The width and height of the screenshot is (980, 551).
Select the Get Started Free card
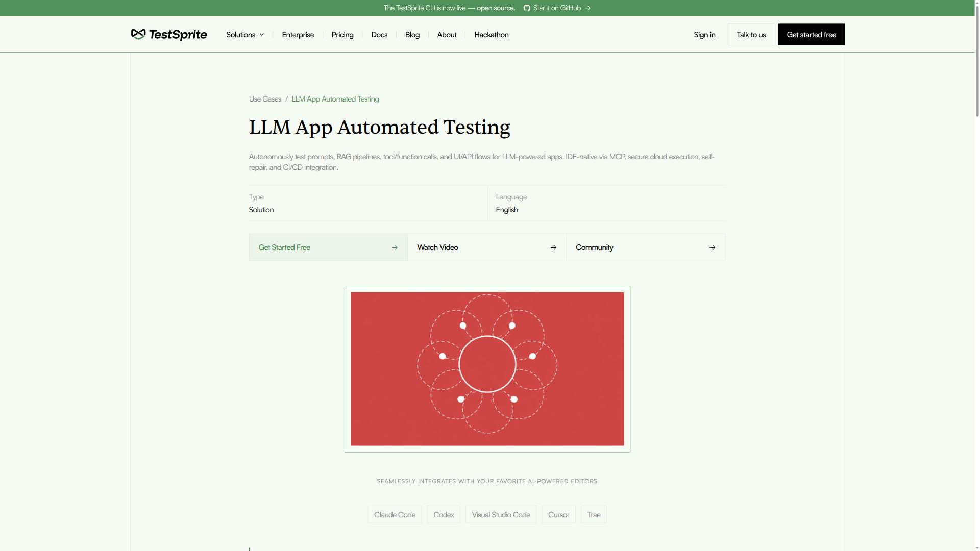click(x=328, y=247)
